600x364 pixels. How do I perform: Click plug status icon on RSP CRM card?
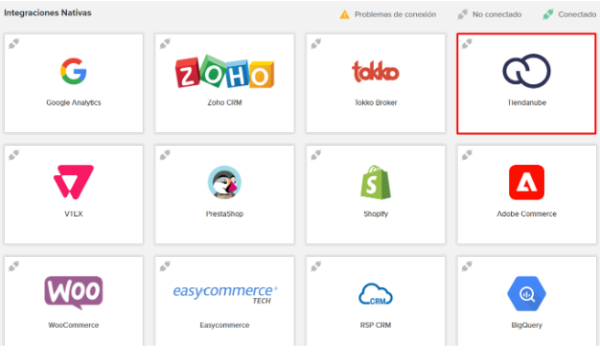tap(315, 266)
